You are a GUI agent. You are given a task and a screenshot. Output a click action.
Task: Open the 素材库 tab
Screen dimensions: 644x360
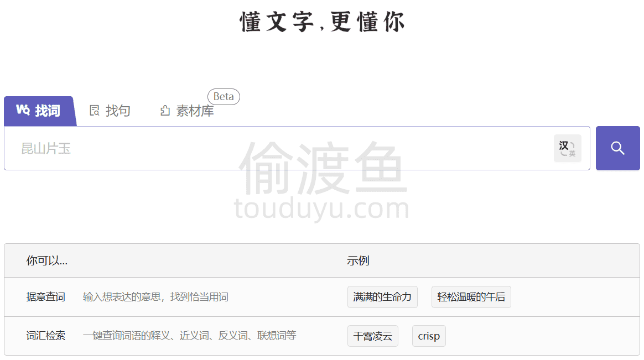click(187, 111)
